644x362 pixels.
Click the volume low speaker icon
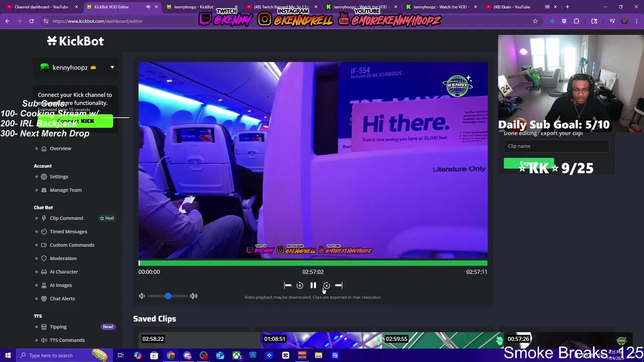[x=141, y=296]
